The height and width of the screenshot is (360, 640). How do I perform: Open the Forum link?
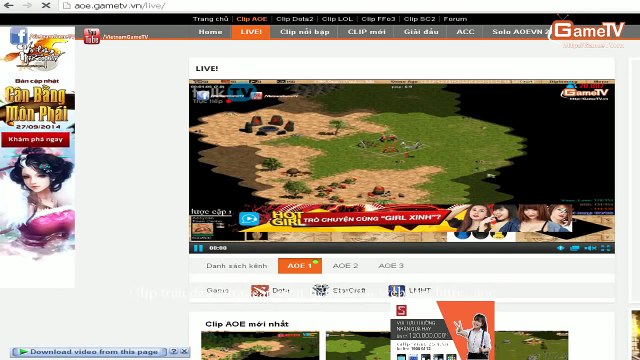[455, 19]
